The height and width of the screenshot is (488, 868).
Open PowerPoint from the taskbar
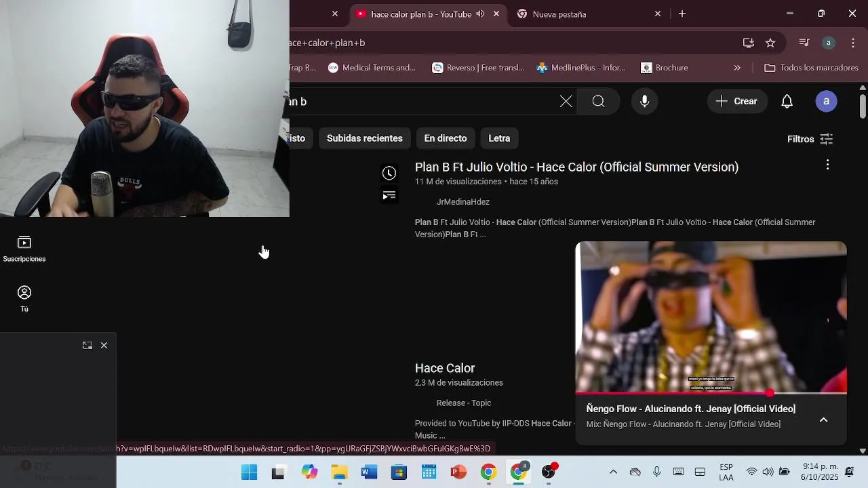[x=458, y=472]
